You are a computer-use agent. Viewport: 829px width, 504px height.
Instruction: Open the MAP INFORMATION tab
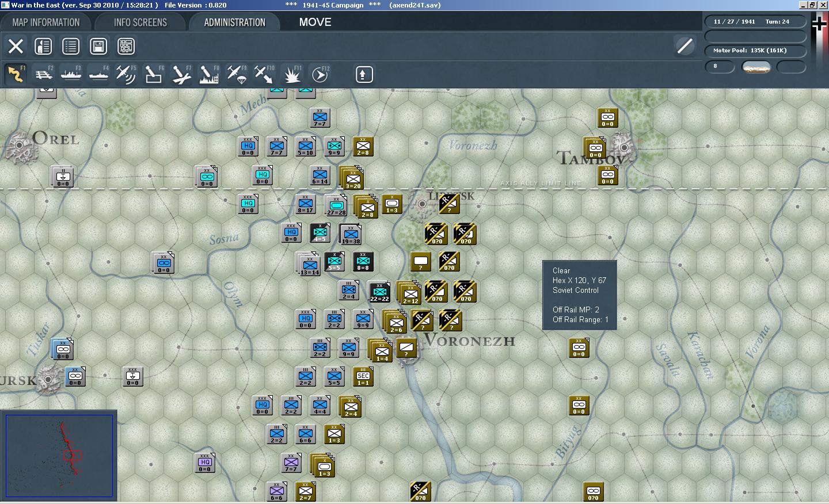46,22
